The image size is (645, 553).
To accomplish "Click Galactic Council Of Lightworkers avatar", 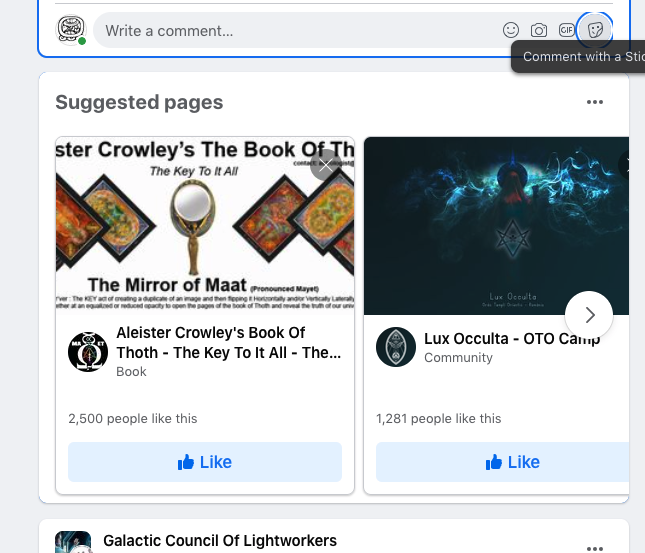I will [x=73, y=542].
